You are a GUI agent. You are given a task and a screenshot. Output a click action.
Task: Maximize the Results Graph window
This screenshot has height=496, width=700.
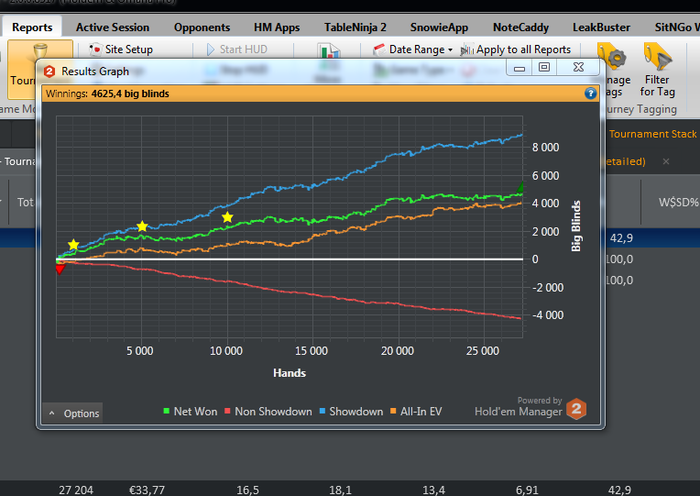click(x=544, y=67)
